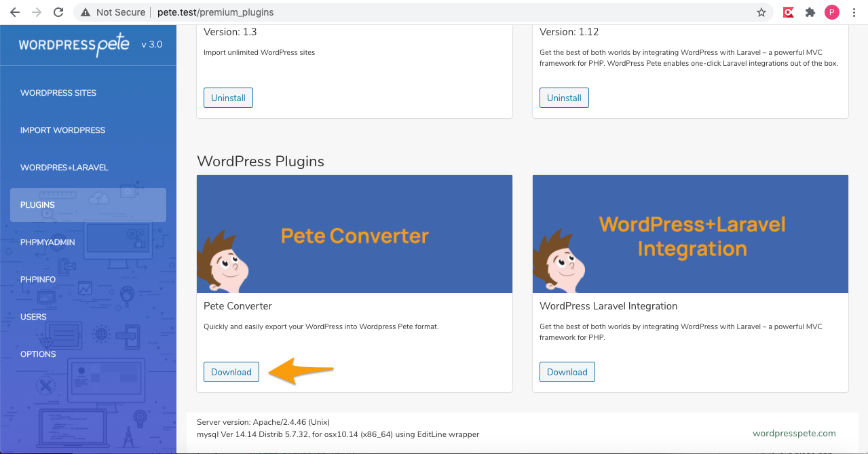The image size is (868, 454).
Task: Click the Pete Converter card title
Action: (238, 306)
